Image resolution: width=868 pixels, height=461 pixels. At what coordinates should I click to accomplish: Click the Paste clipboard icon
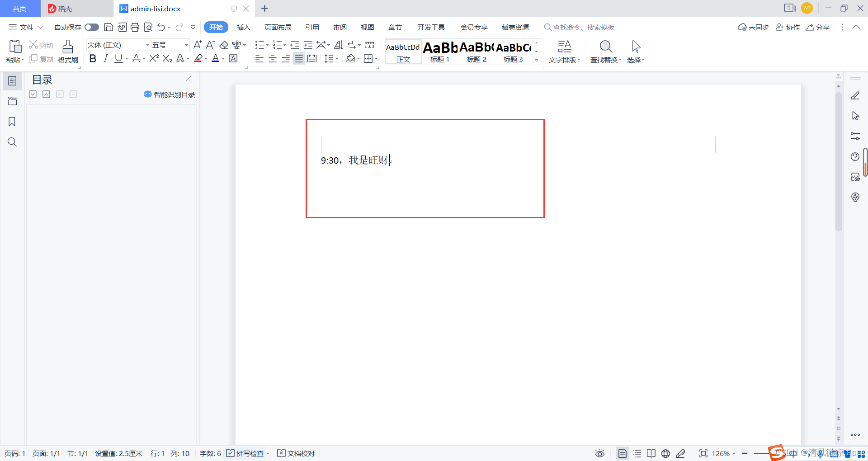coord(15,46)
